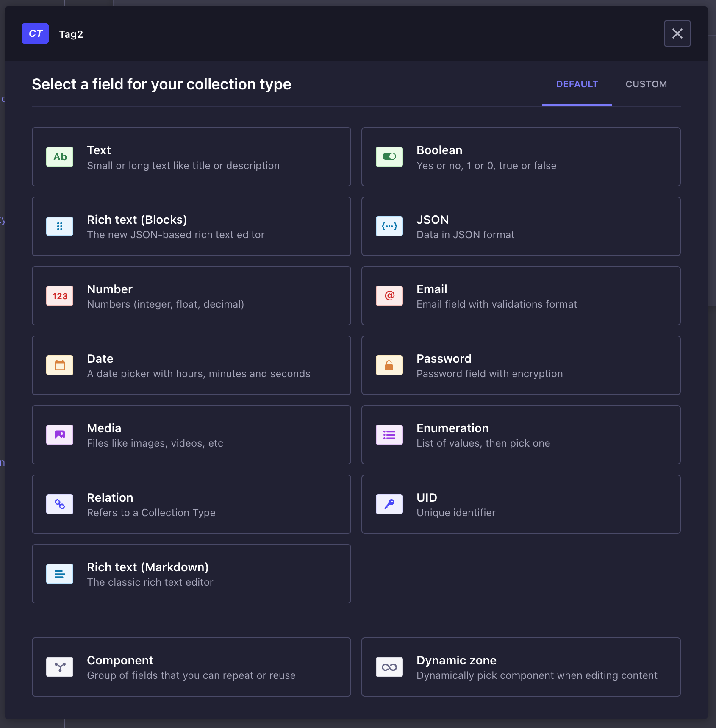This screenshot has width=716, height=728.
Task: Click the JSON curly braces icon
Action: (x=389, y=226)
